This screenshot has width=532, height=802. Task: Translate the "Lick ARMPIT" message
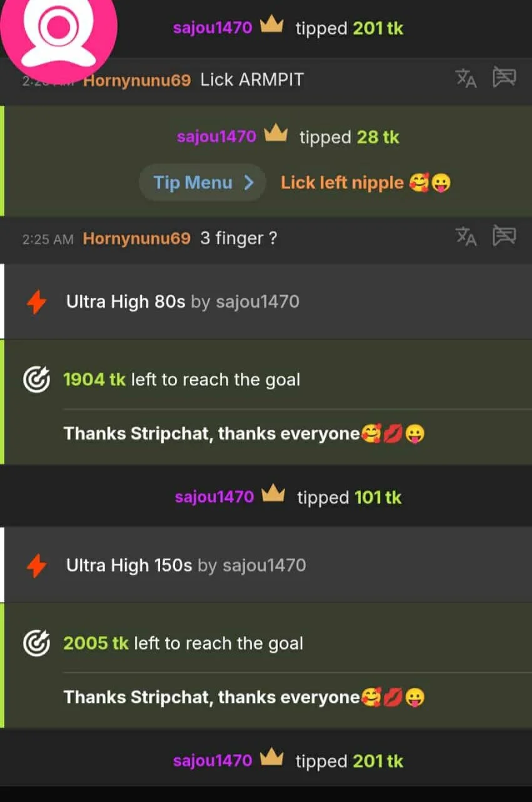click(466, 78)
